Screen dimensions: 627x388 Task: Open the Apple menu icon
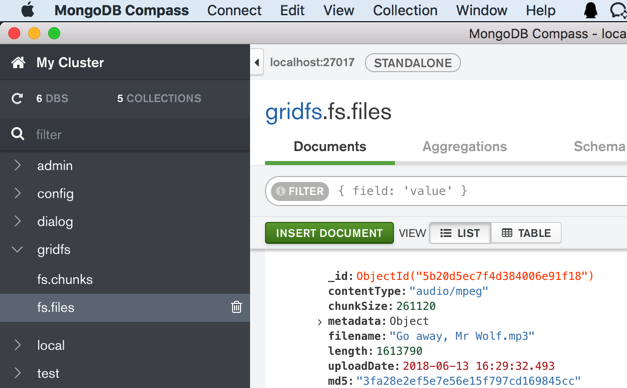(28, 10)
